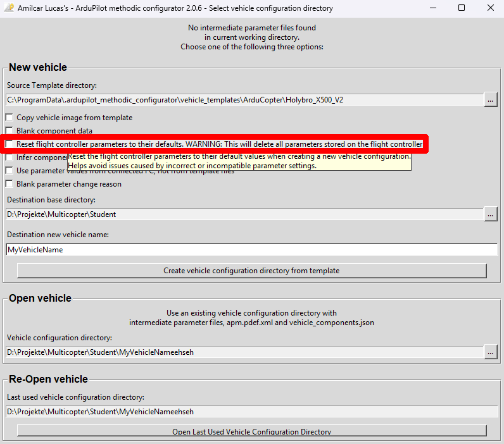Browse for existing Vehicle configuration directory
The height and width of the screenshot is (444, 504).
(x=491, y=351)
